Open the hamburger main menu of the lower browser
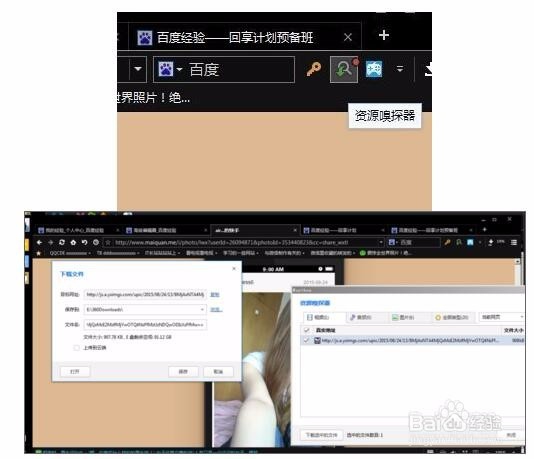Screen dimensions: 534x459 514,242
